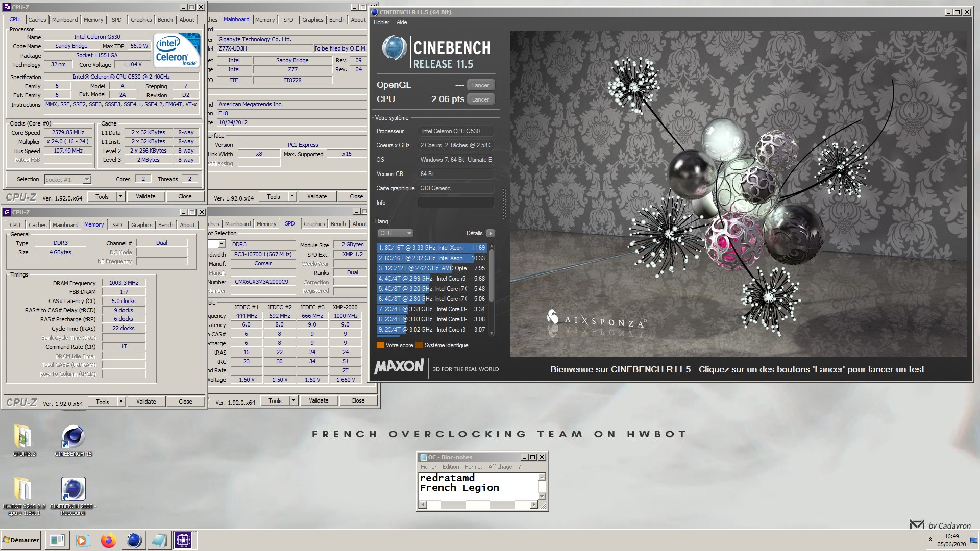Screen dimensions: 980x551
Task: Select ranking row '1. 8C/16T @ 3.33 GHz, Intel Xeon'
Action: point(432,248)
